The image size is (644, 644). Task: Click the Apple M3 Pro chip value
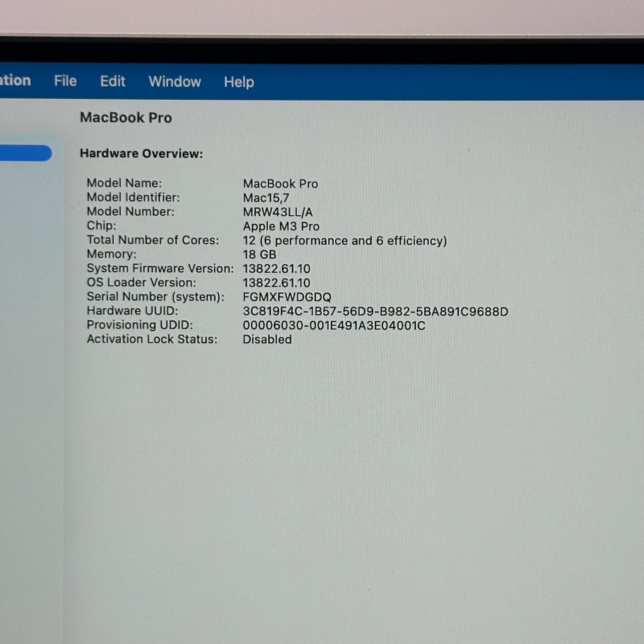point(281,226)
